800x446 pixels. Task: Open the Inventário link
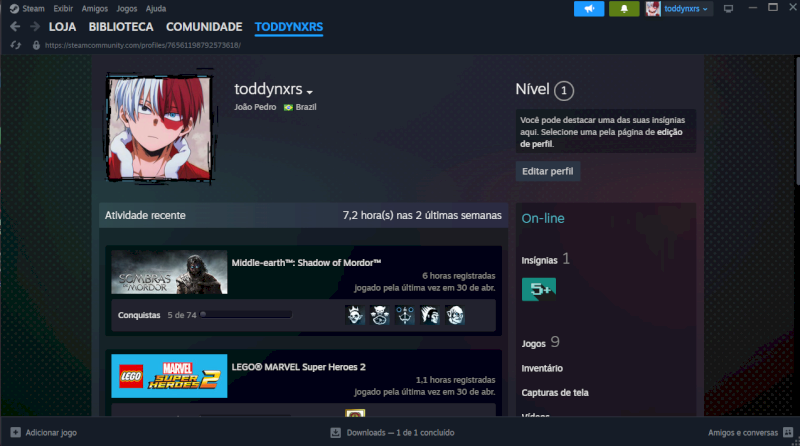tap(542, 368)
